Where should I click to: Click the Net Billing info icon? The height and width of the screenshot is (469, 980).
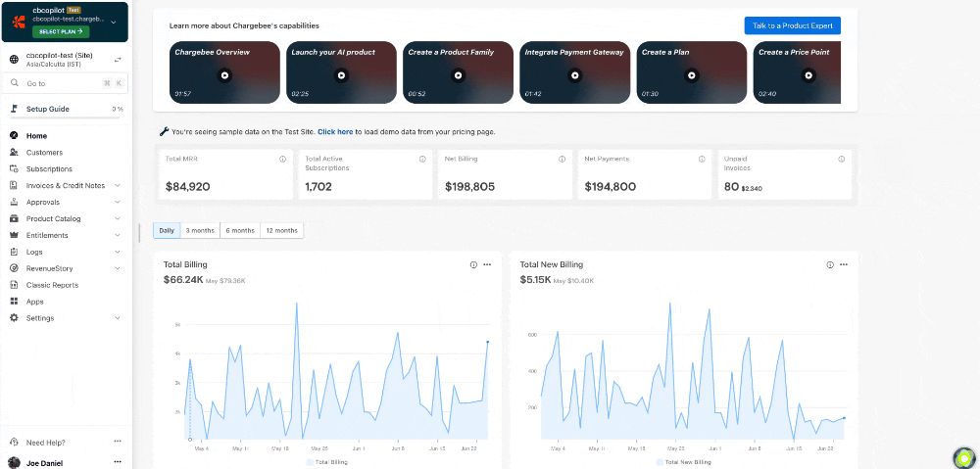(562, 160)
